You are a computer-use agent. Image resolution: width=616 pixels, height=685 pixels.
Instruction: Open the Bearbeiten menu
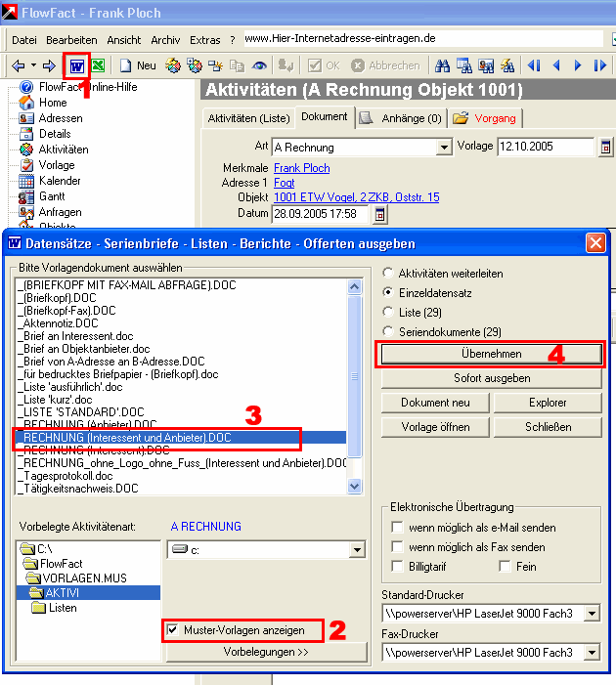pos(71,40)
